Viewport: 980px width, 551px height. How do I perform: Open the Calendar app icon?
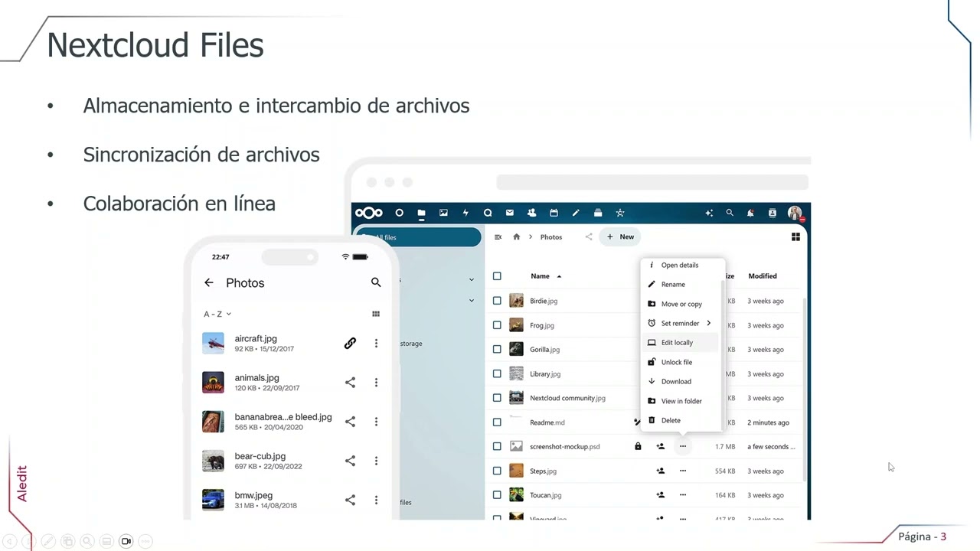pos(554,214)
